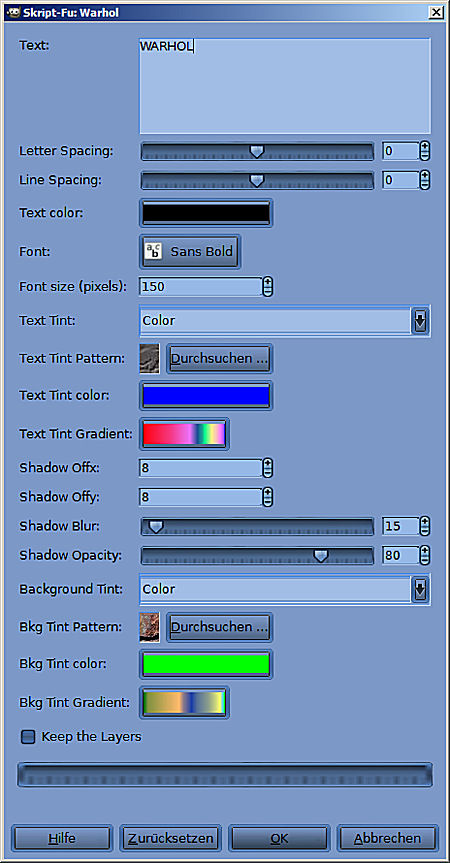Click the Abbrechen button
This screenshot has width=450, height=863.
[x=388, y=838]
